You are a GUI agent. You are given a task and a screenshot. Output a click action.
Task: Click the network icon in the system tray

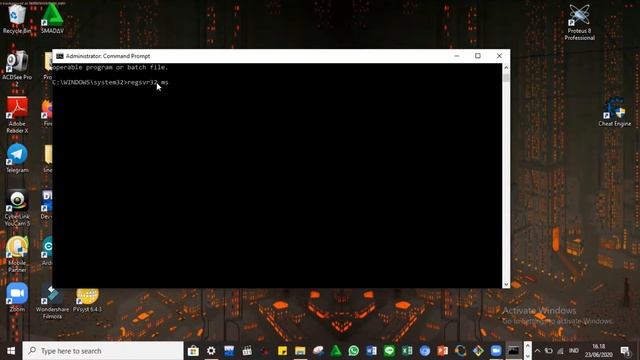561,351
